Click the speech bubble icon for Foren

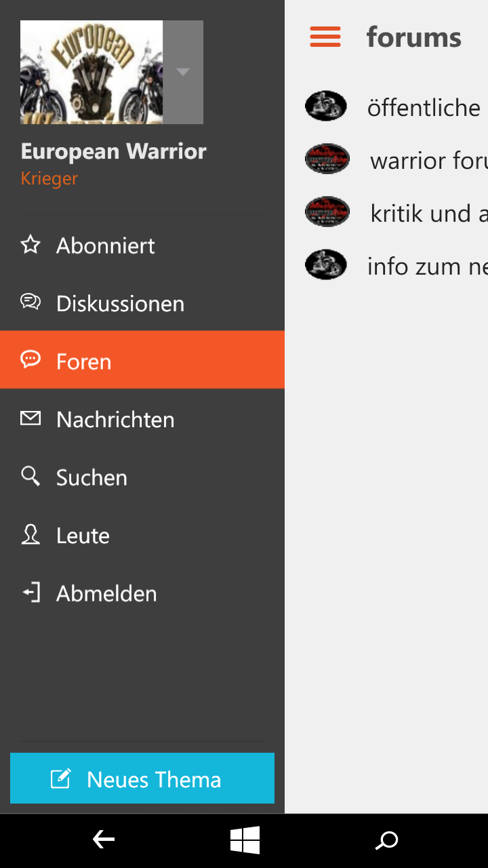tap(30, 360)
